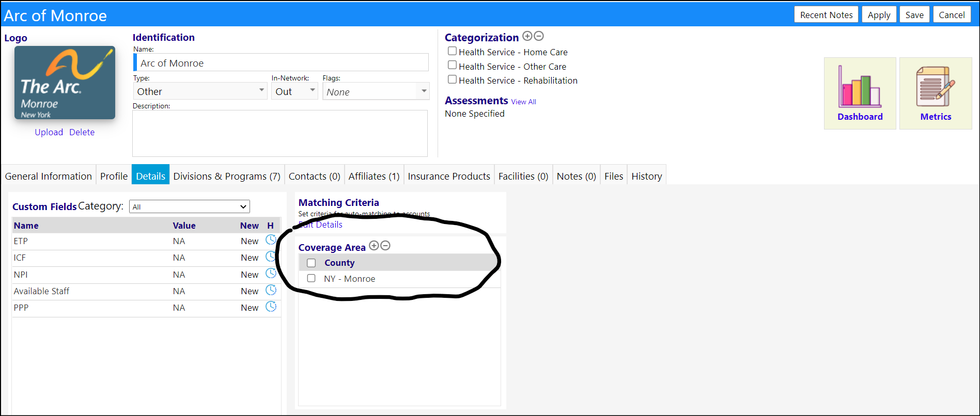
Task: Click the plus icon next to Categorization
Action: pyautogui.click(x=527, y=36)
